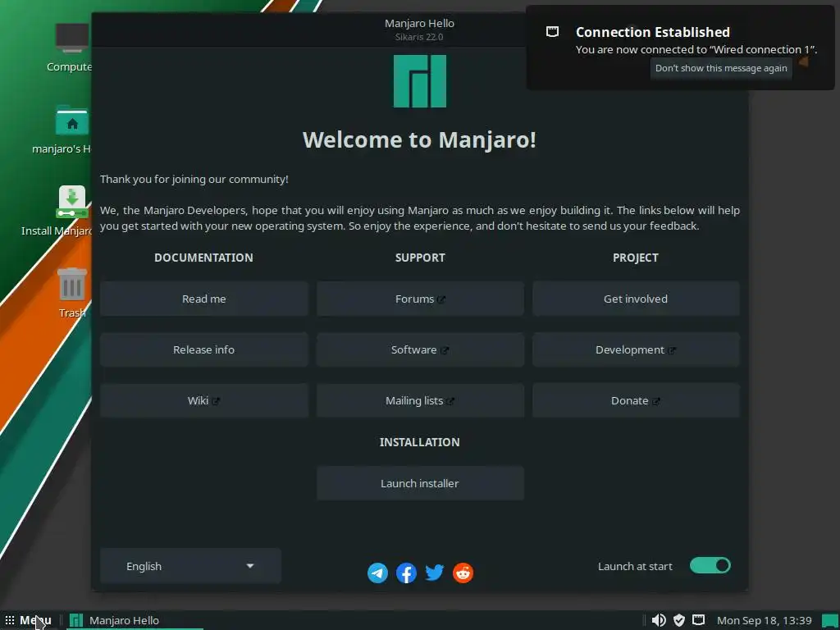The width and height of the screenshot is (840, 630).
Task: Click Don't show this message again
Action: tap(721, 69)
